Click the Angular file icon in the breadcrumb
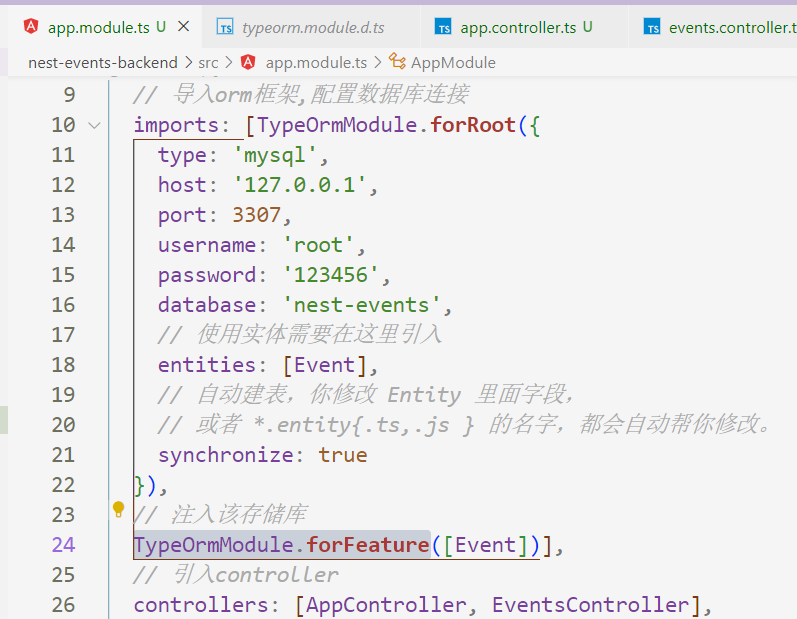Viewport: 797px width, 619px height. point(248,62)
